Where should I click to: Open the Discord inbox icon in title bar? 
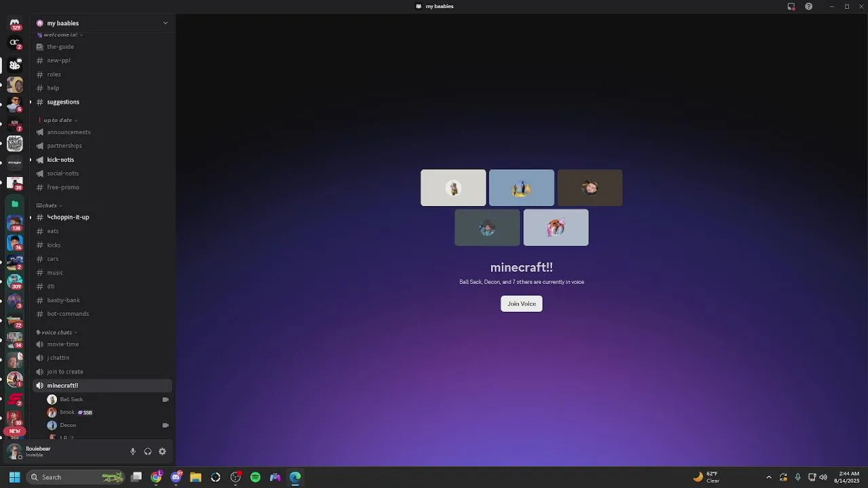tap(791, 6)
